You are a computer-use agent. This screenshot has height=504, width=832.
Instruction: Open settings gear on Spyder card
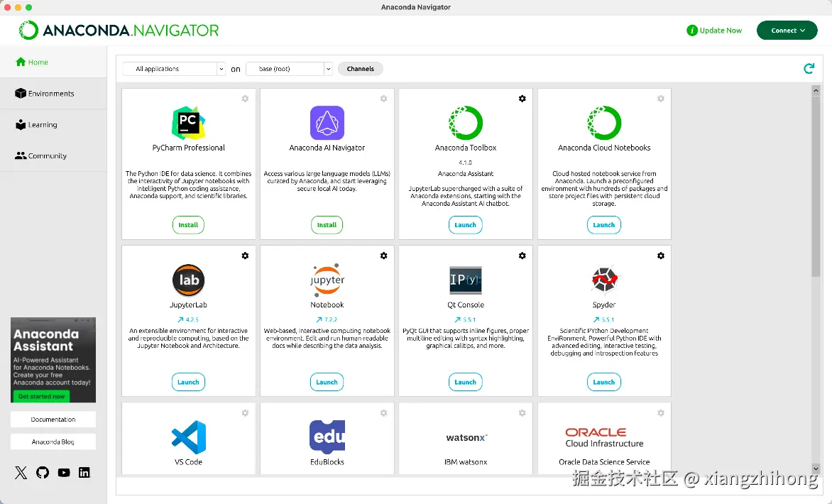[x=661, y=256]
